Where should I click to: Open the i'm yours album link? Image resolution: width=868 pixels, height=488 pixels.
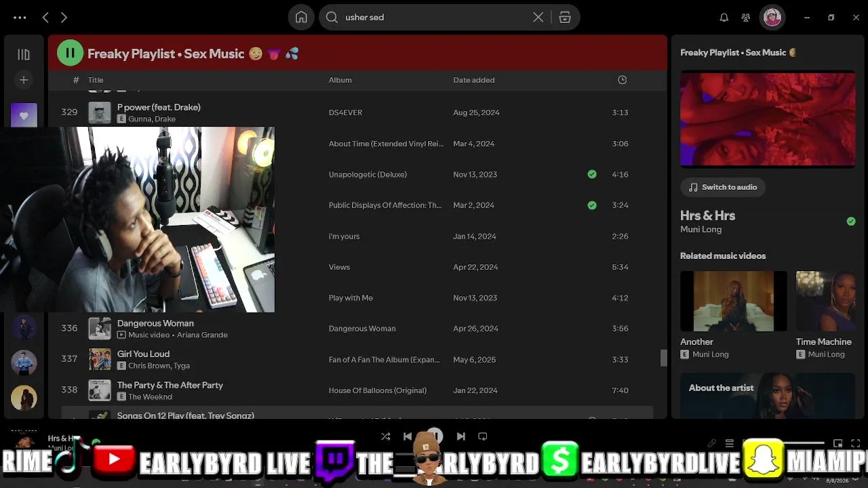344,236
